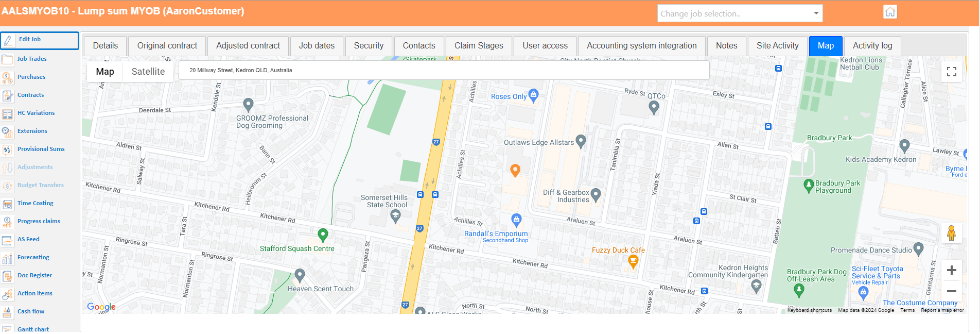
Task: Click the Extensions sidebar icon
Action: pyautogui.click(x=7, y=131)
